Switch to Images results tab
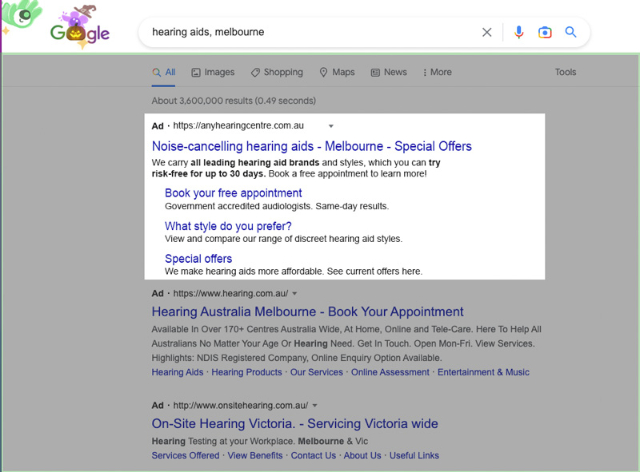The width and height of the screenshot is (640, 472). [x=212, y=72]
